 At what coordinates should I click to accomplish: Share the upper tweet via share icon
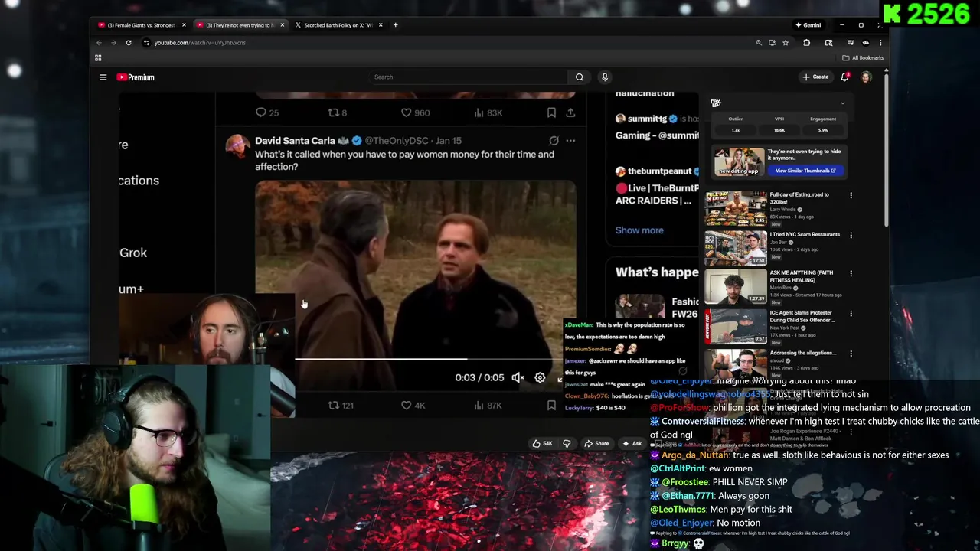click(570, 112)
